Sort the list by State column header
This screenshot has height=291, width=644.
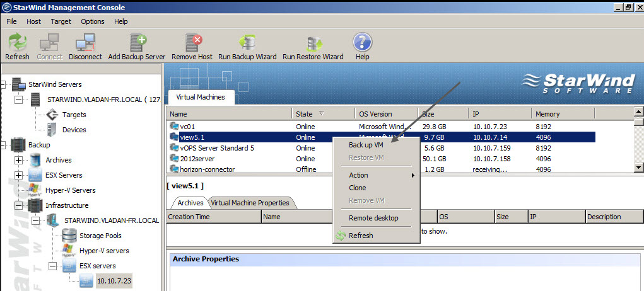[304, 114]
